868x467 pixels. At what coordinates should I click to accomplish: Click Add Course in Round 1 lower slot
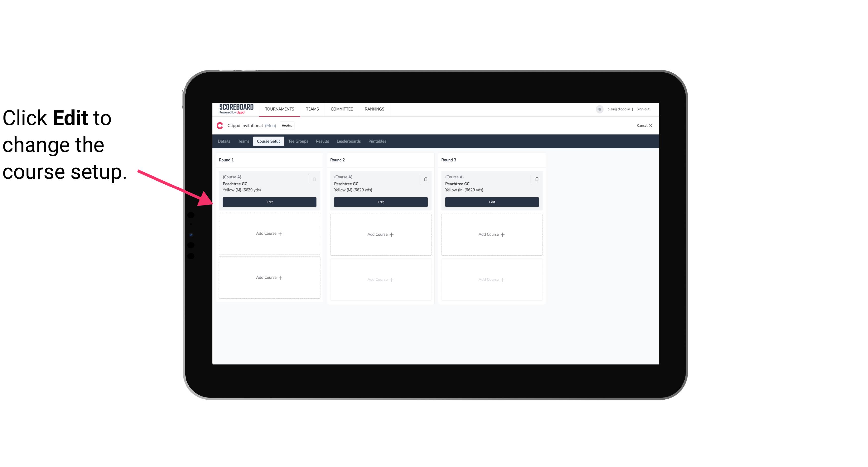coord(269,277)
